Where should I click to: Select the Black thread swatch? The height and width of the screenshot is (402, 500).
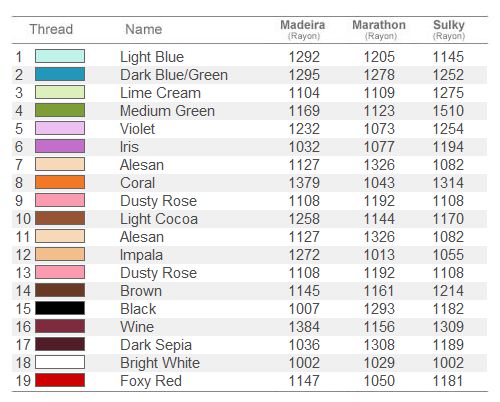coord(60,308)
